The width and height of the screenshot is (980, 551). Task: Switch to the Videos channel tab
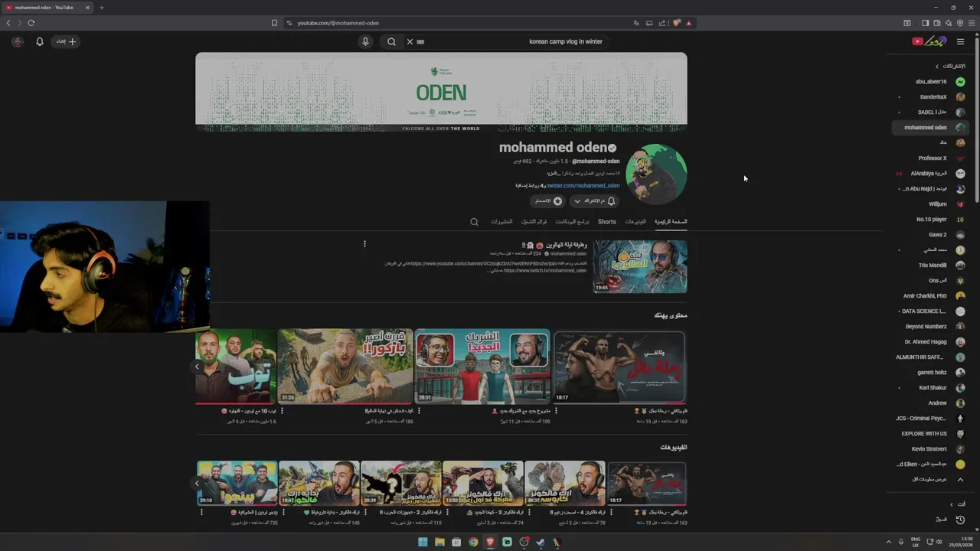635,221
